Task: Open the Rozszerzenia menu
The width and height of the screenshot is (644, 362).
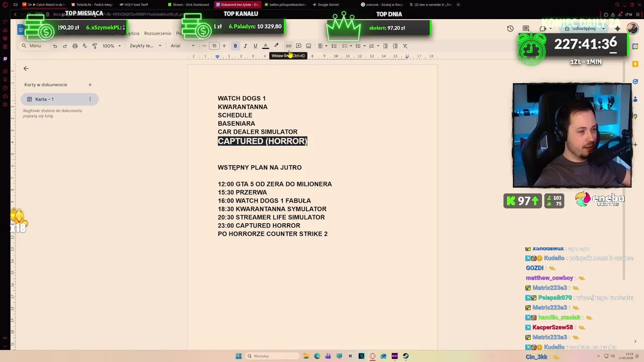Action: point(157,33)
